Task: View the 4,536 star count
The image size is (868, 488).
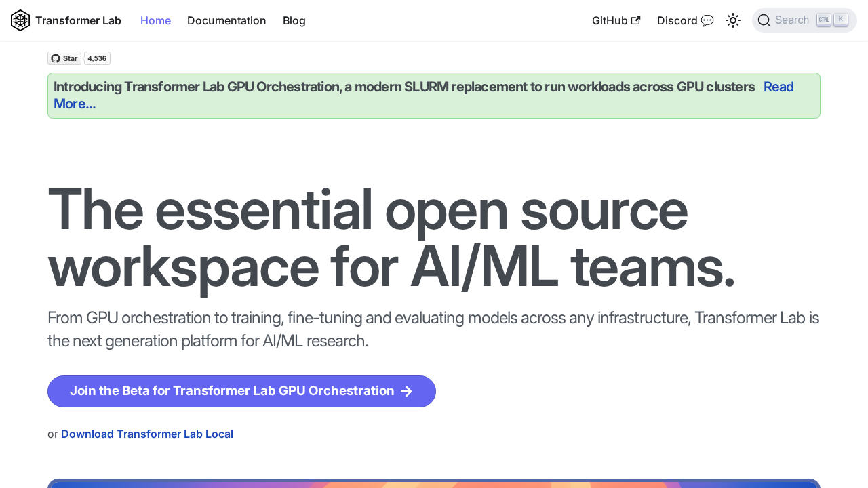Action: [96, 58]
